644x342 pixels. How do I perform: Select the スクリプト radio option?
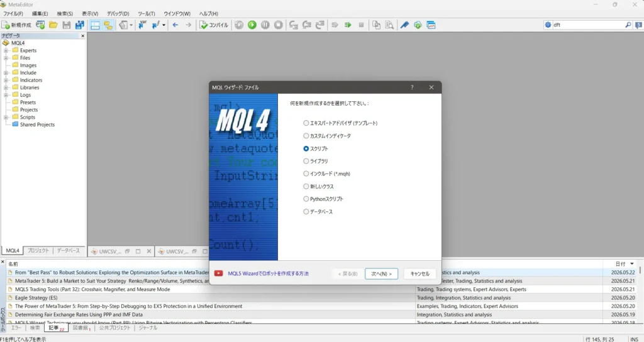point(306,148)
